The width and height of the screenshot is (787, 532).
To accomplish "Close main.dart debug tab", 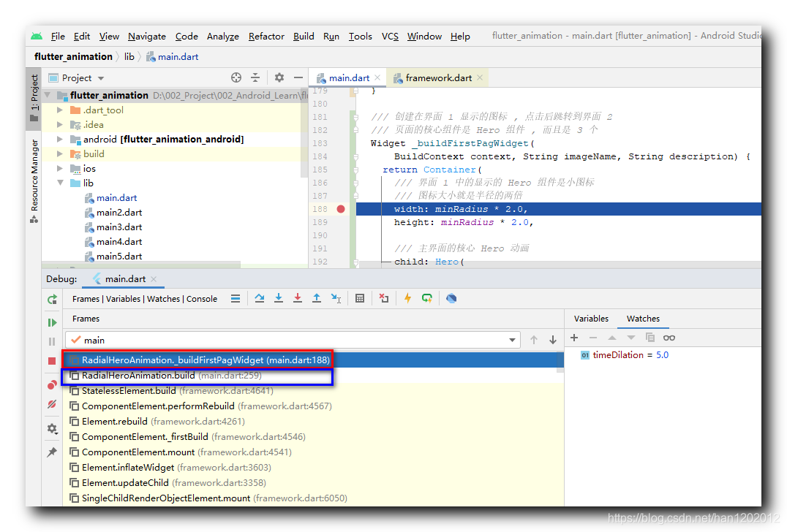I will click(154, 278).
